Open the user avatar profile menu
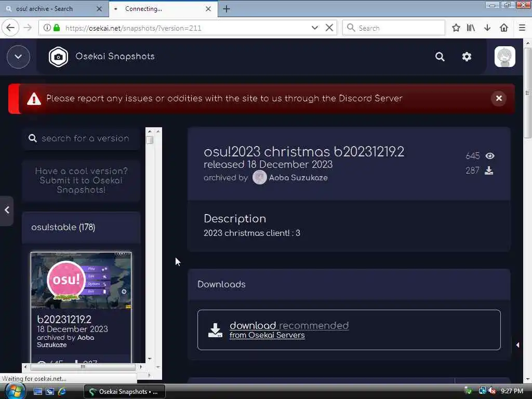This screenshot has width=532, height=399. click(504, 57)
